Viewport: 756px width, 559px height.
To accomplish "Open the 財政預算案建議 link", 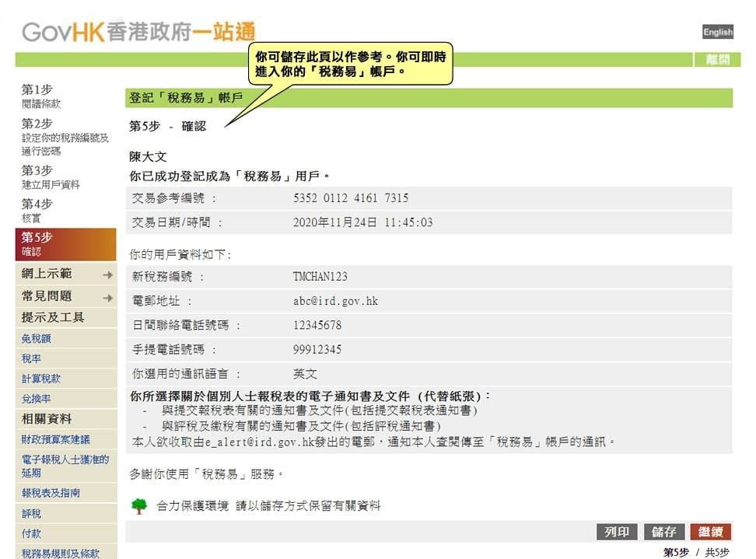I will (x=55, y=439).
